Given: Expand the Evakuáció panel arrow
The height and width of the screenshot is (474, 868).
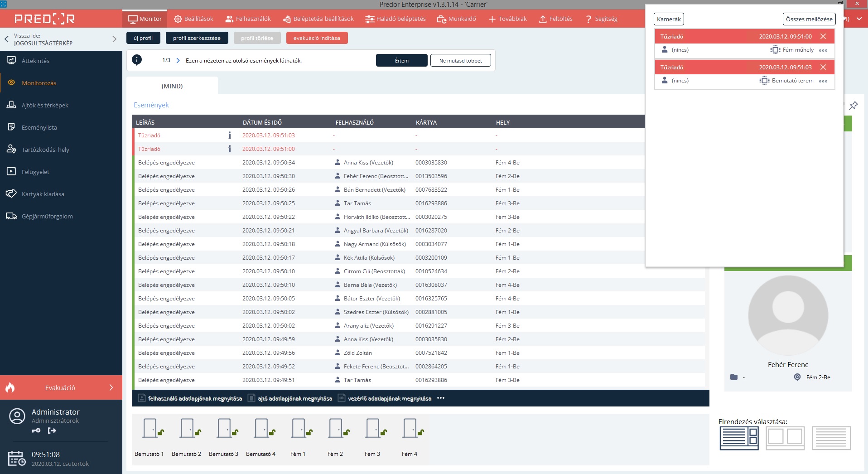Looking at the screenshot, I should pyautogui.click(x=111, y=388).
